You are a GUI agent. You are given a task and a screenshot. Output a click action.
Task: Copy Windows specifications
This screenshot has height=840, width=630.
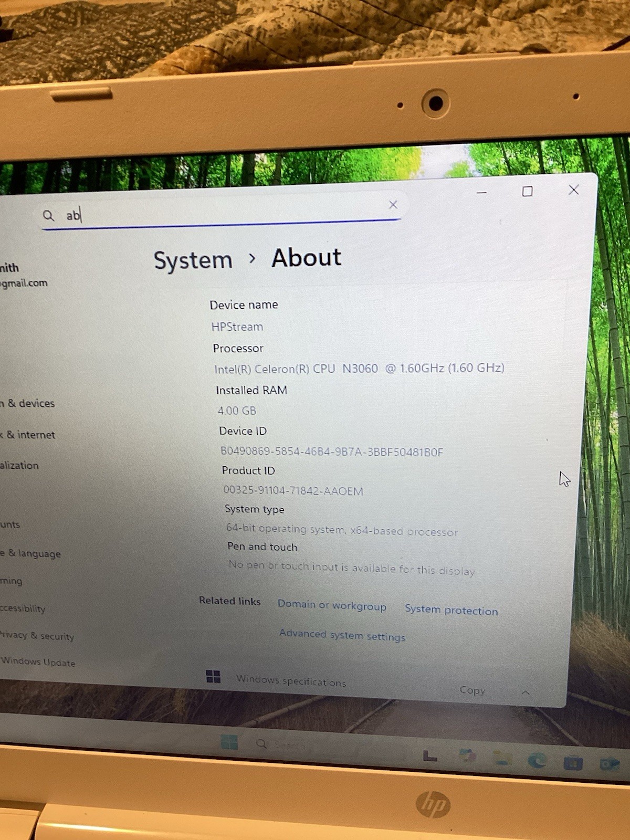[x=472, y=690]
